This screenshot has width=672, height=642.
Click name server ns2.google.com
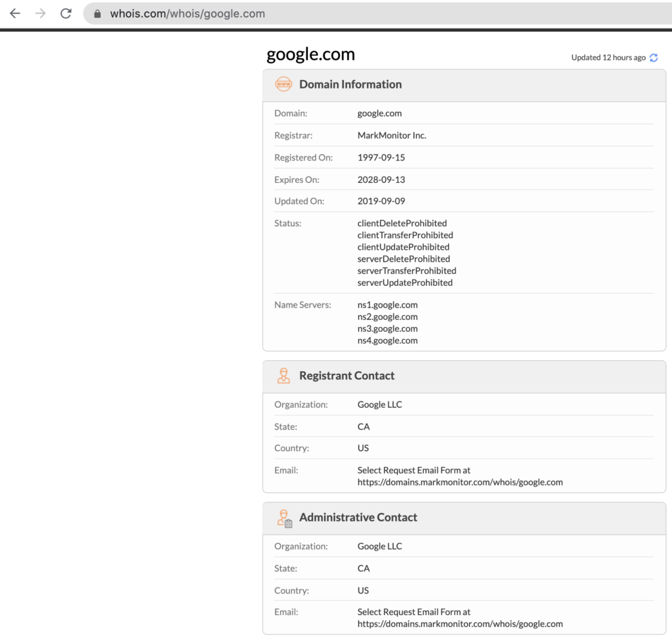click(x=387, y=317)
